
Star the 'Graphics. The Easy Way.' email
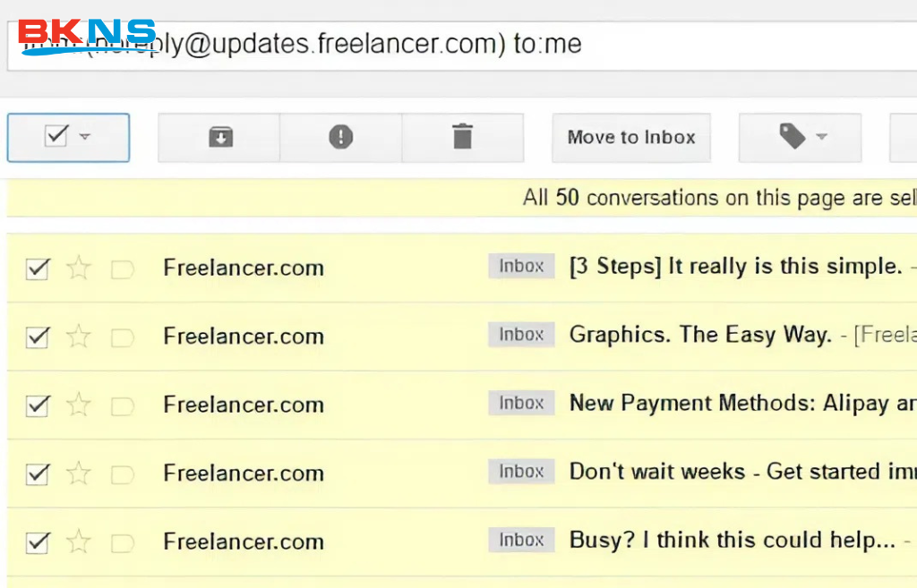(x=79, y=337)
